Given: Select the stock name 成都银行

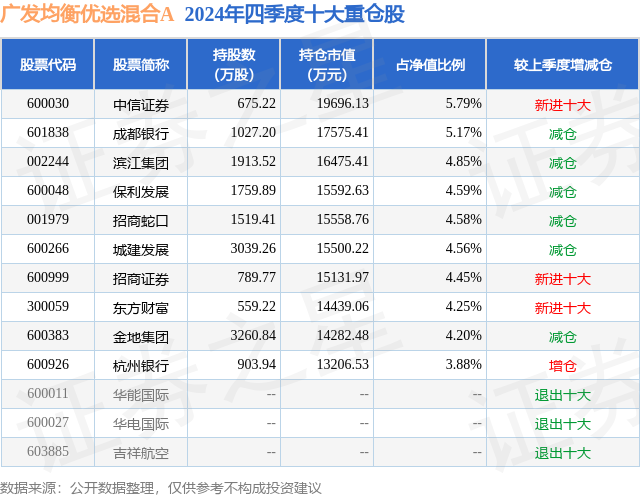Looking at the screenshot, I should pos(141,134).
